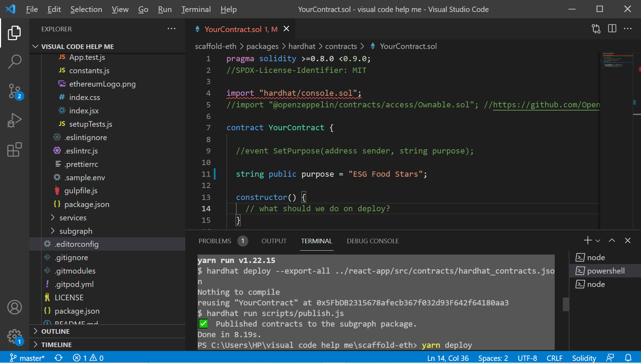Open the View menu
The image size is (641, 364).
coord(120,10)
